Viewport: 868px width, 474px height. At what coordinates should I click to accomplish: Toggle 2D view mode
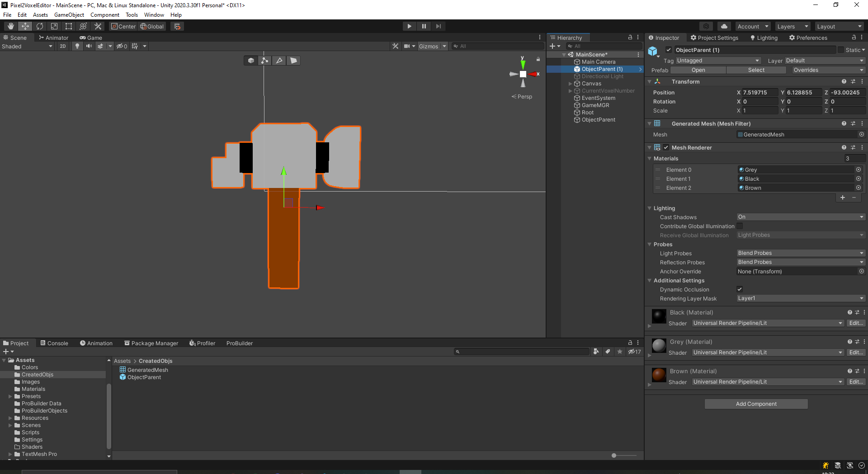click(63, 46)
